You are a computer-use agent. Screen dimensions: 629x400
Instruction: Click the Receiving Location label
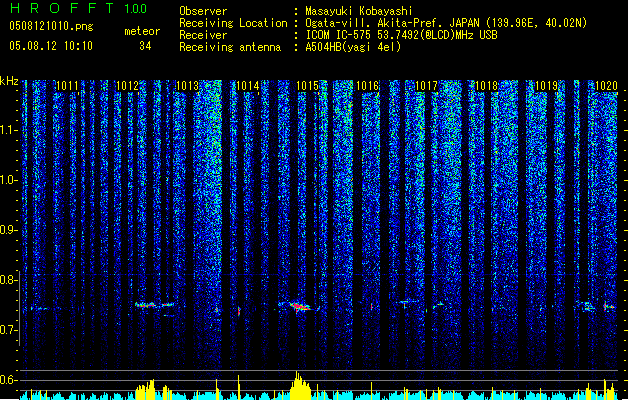coord(233,23)
